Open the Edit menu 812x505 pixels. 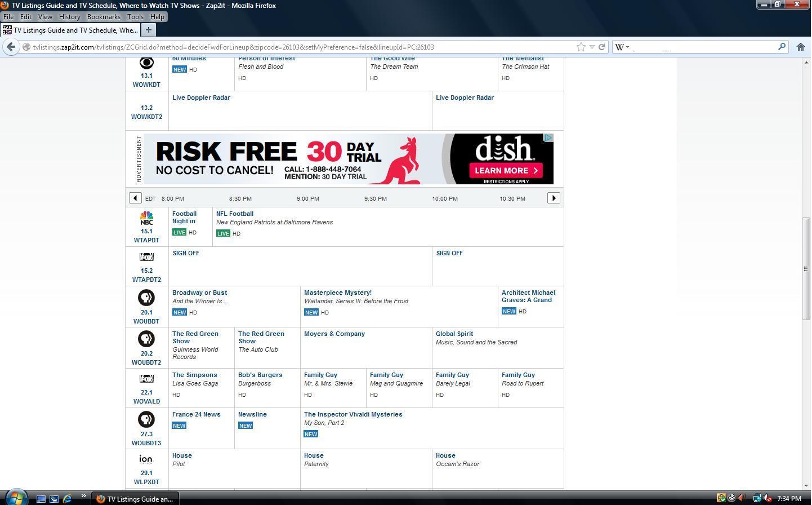point(26,17)
